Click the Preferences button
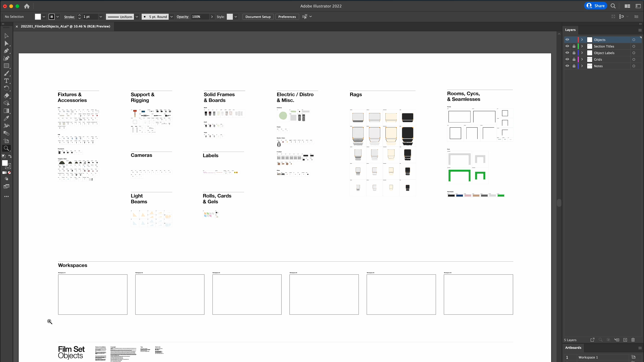Viewport: 644px width, 362px height. (287, 17)
